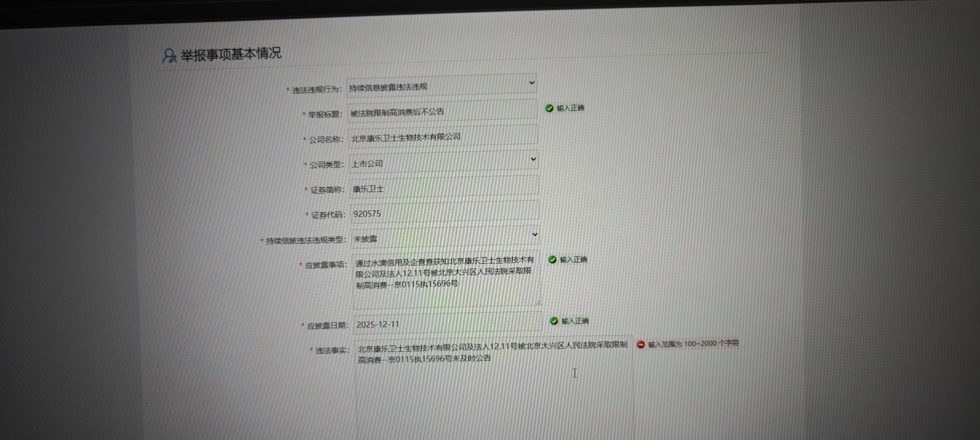Click the green check icon beside 举报标题
Screen dimensions: 980x440
(x=549, y=109)
